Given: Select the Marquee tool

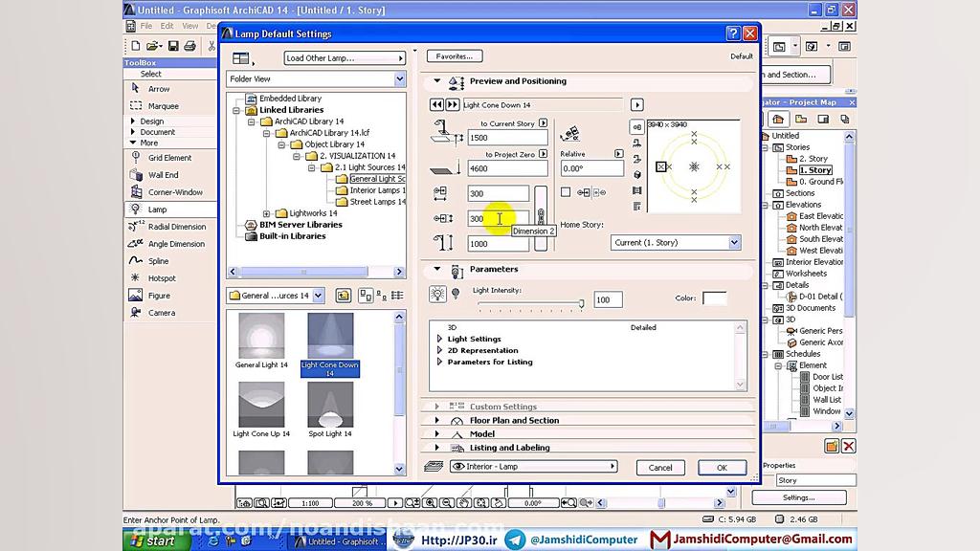Looking at the screenshot, I should (x=163, y=106).
